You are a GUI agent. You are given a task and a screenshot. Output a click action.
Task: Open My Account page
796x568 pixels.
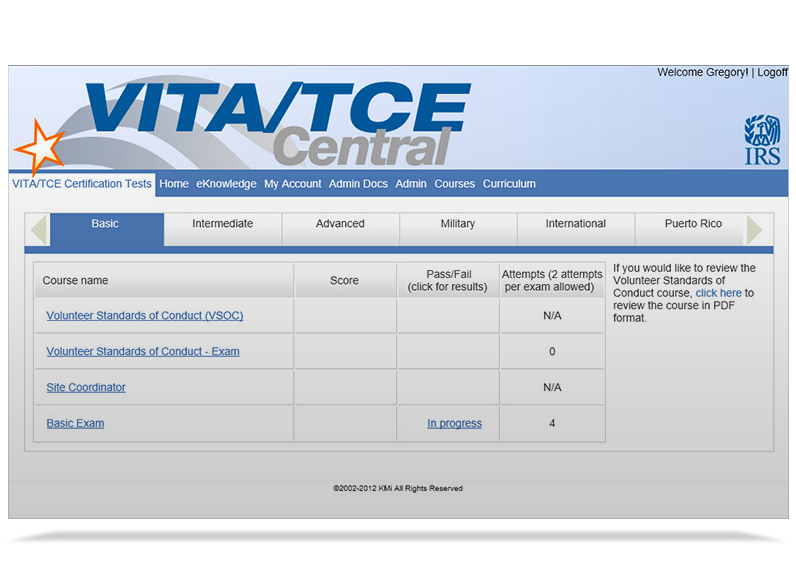pos(292,184)
